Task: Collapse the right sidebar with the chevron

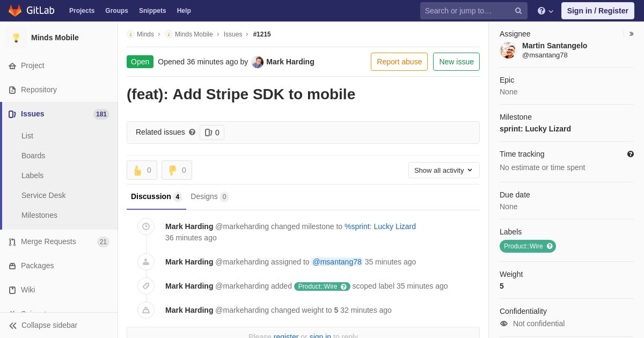Action: pyautogui.click(x=632, y=34)
